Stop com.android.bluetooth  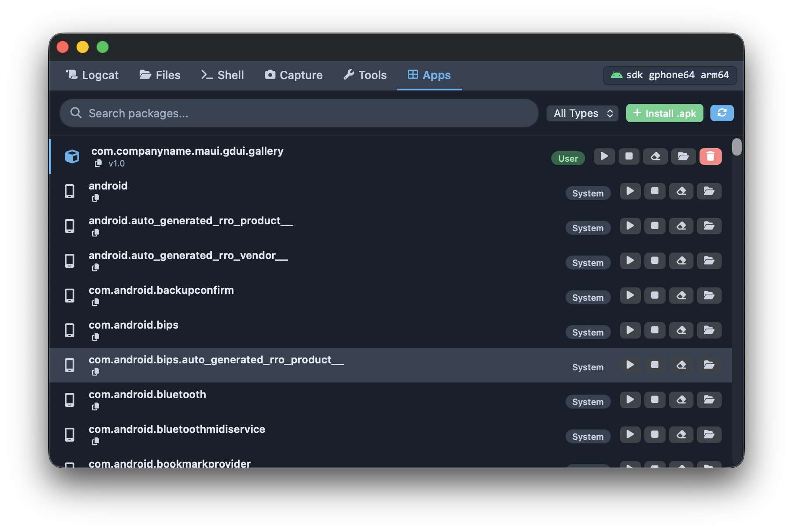(655, 400)
